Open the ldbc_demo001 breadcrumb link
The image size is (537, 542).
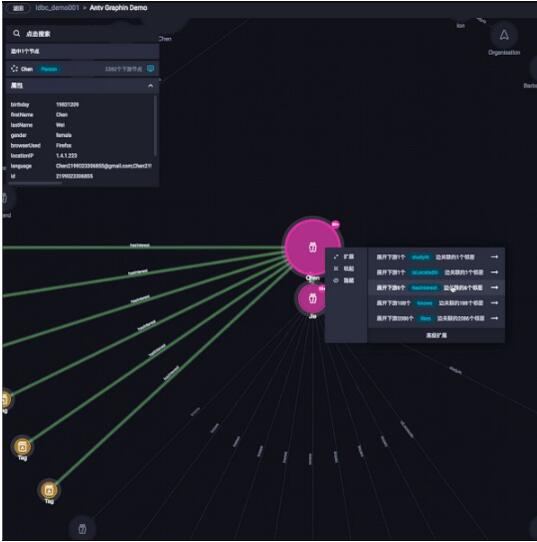click(x=57, y=7)
